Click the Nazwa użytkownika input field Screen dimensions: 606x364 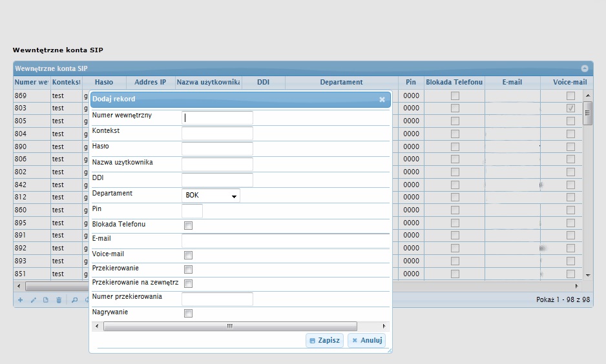tap(217, 164)
